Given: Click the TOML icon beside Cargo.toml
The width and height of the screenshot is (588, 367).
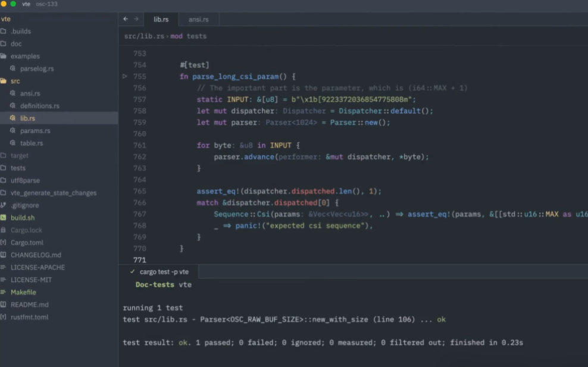Looking at the screenshot, I should click(x=4, y=242).
